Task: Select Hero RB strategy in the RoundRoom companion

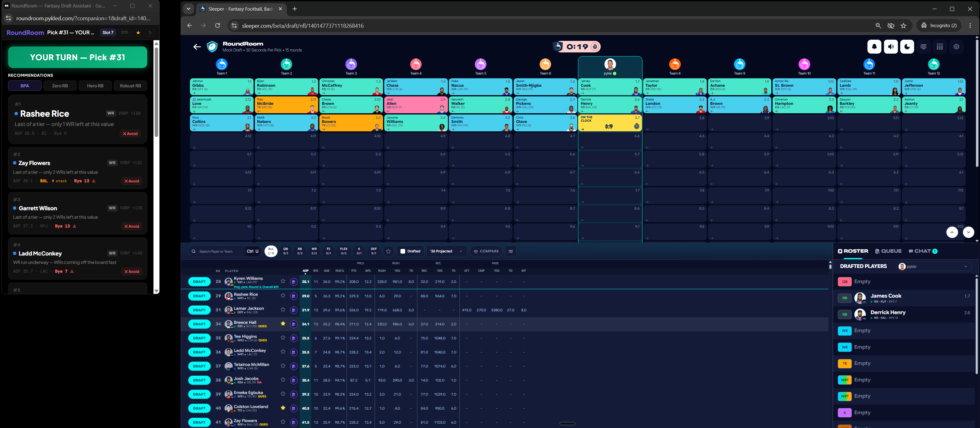Action: pyautogui.click(x=95, y=85)
